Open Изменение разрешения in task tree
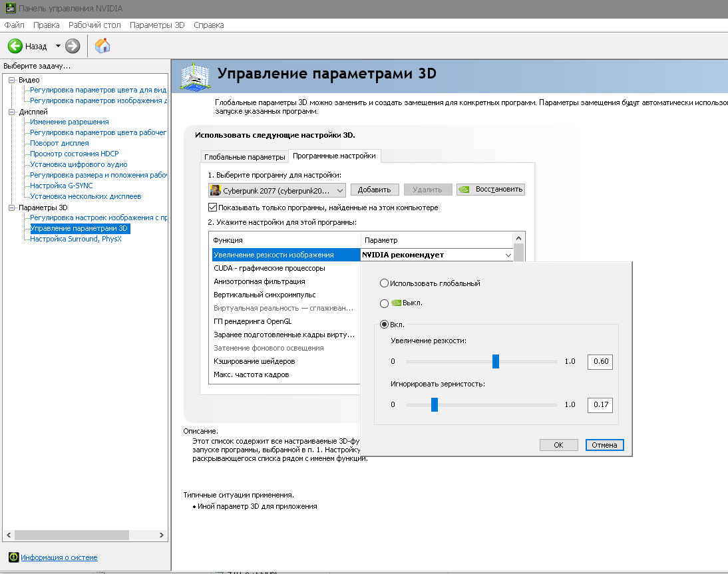 [x=69, y=122]
